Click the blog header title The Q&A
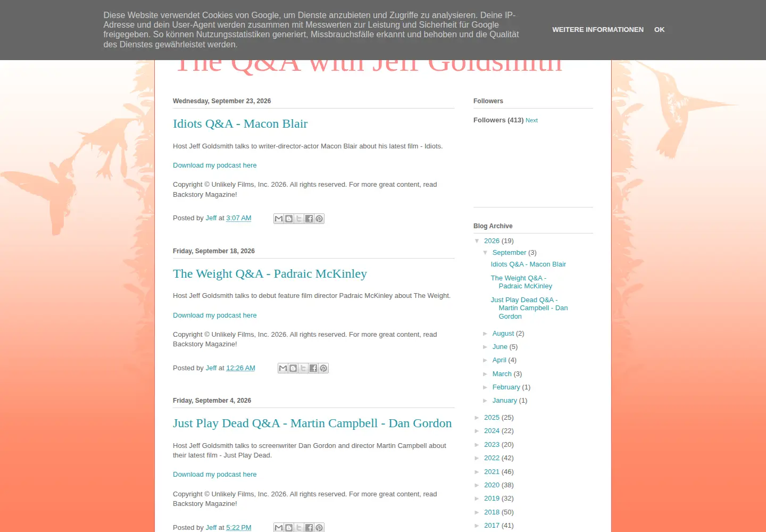766x532 pixels. point(369,66)
